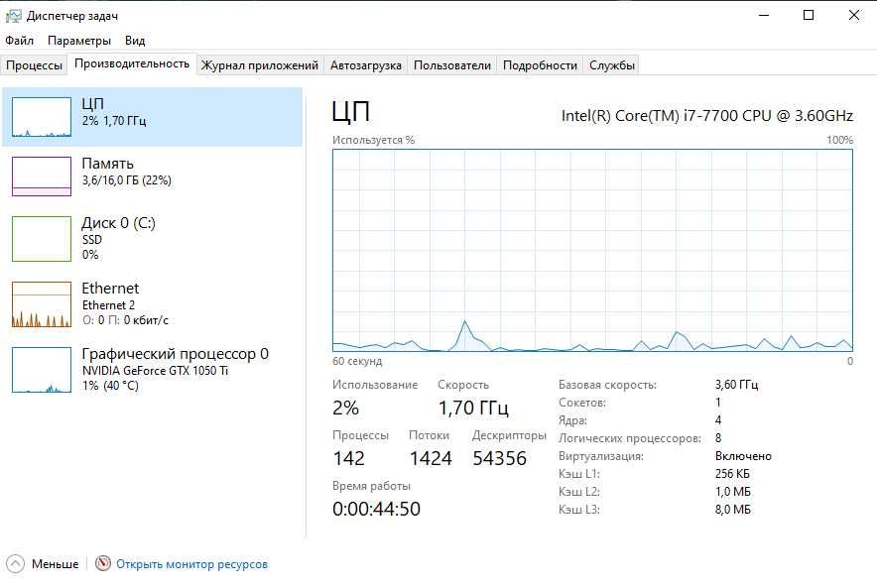The height and width of the screenshot is (588, 877).
Task: Click the Графический процессор 0 label
Action: 175,354
